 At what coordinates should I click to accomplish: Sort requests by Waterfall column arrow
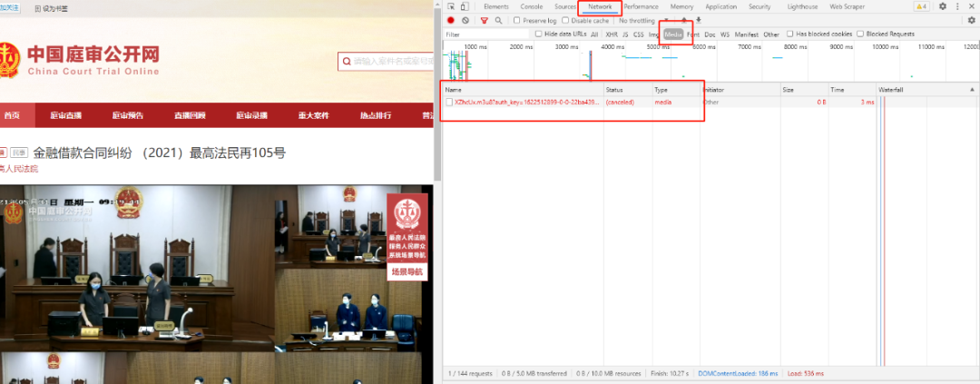point(971,90)
